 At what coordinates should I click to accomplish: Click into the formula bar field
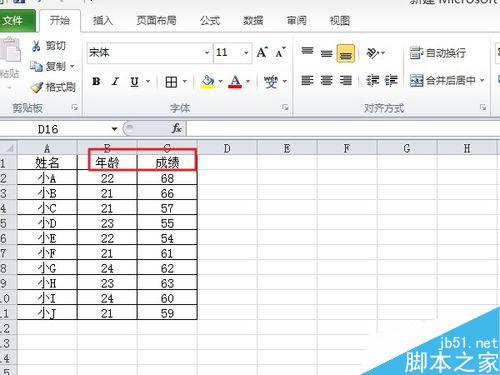343,129
